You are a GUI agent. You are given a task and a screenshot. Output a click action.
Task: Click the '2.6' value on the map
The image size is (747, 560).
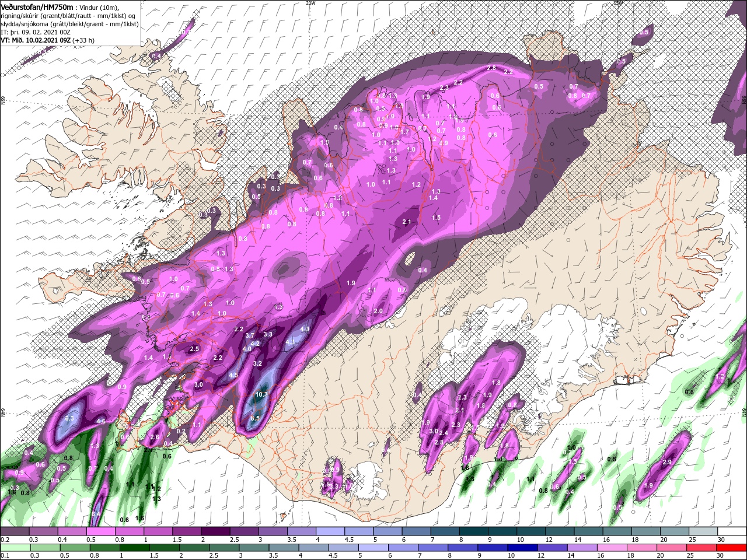coord(155,437)
